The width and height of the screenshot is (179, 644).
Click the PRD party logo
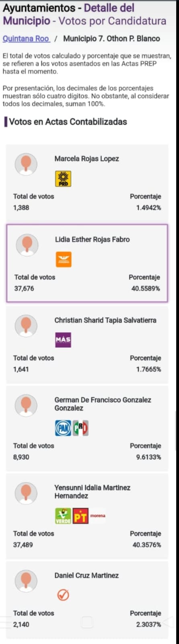pyautogui.click(x=63, y=179)
